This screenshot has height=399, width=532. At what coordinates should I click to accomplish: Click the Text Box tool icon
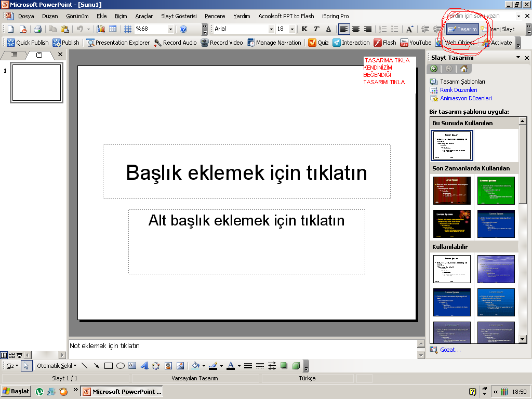[132, 366]
